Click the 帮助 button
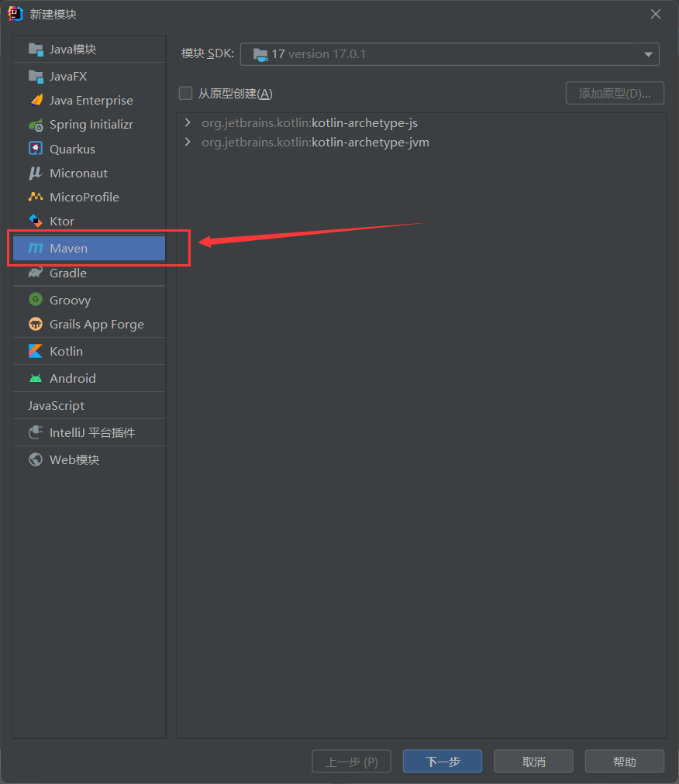679x784 pixels. pos(625,762)
